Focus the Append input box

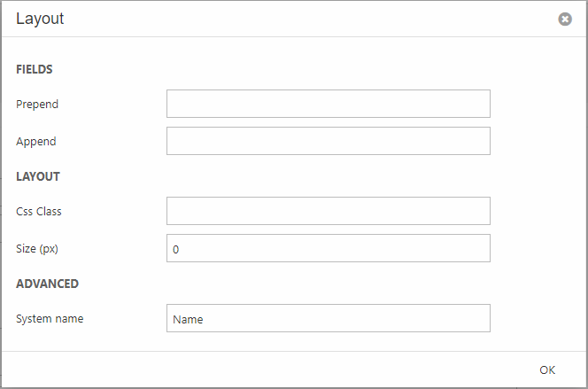[328, 141]
